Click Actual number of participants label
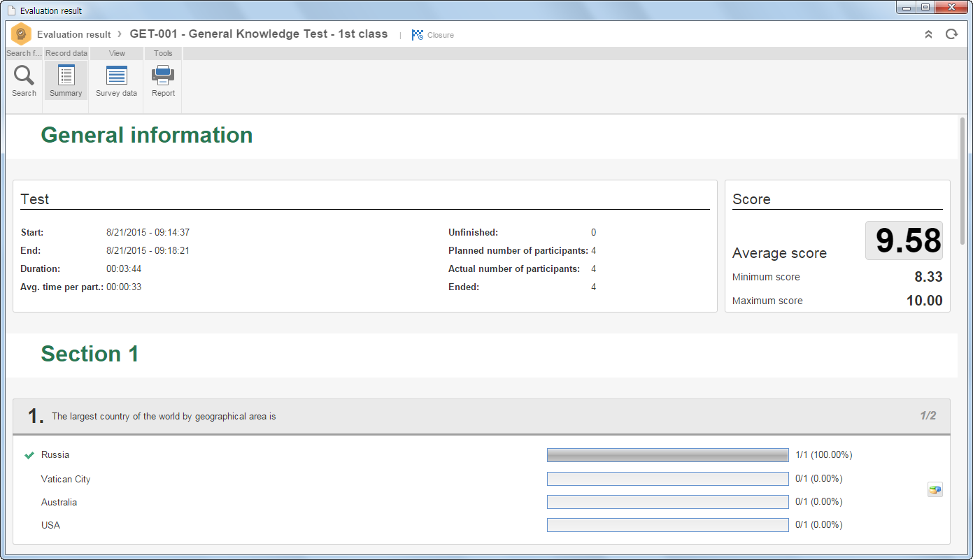 514,268
